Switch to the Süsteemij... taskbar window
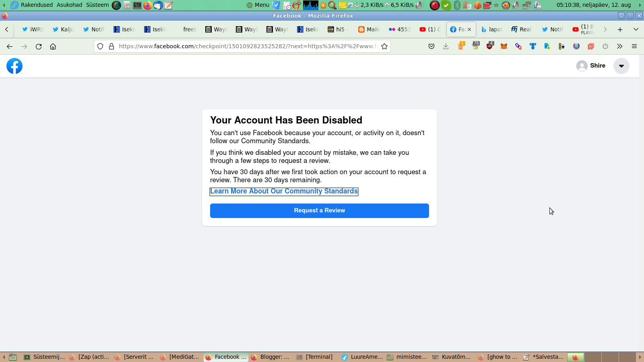This screenshot has height=362, width=644. pyautogui.click(x=44, y=357)
